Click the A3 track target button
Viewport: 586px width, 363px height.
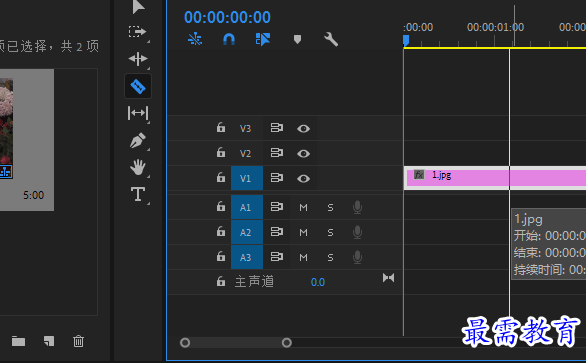[247, 257]
